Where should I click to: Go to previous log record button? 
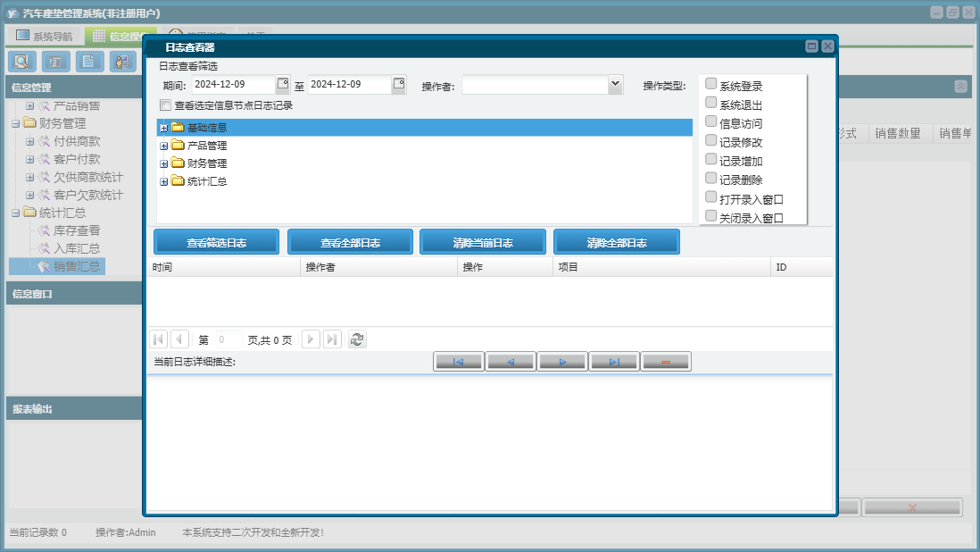coord(510,362)
